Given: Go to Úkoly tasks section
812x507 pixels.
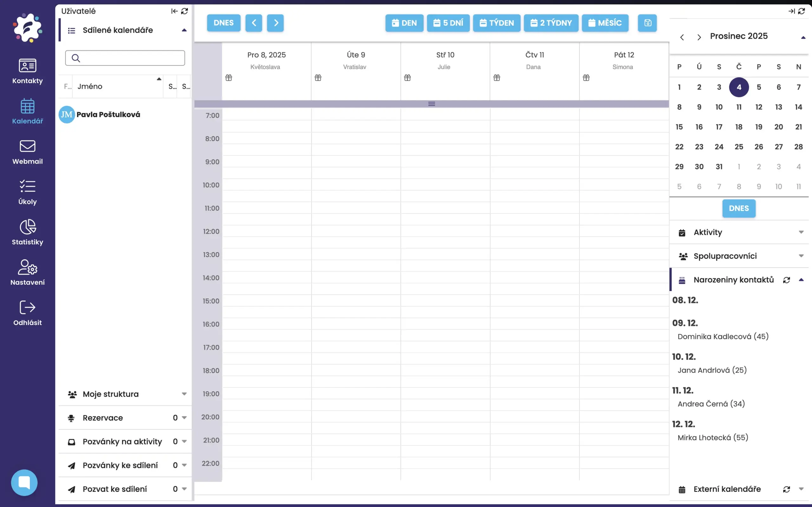Looking at the screenshot, I should tap(28, 192).
